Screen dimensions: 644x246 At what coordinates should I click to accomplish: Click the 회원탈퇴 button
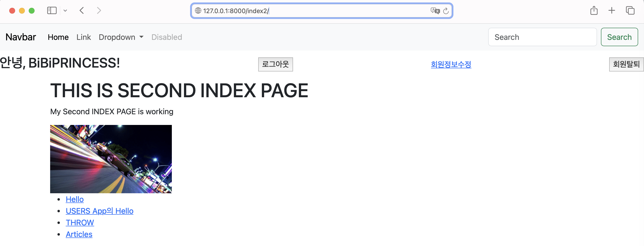click(x=626, y=64)
